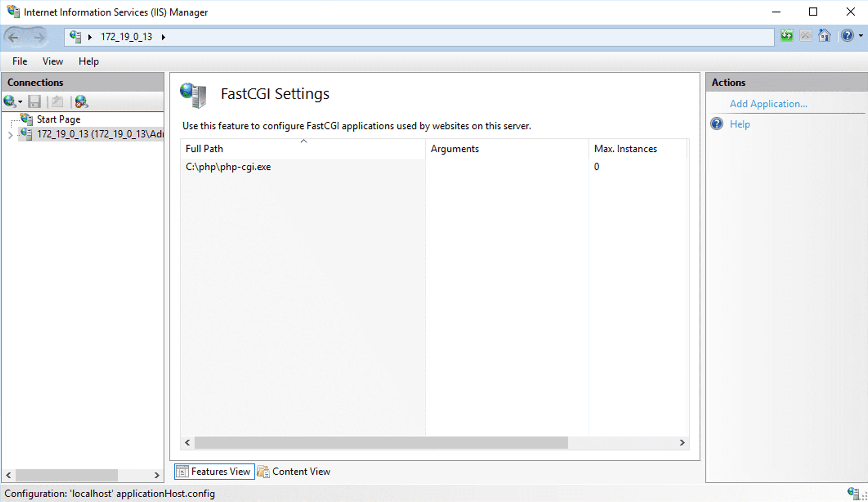Sort by the Max. Instances column header
The width and height of the screenshot is (868, 502).
(x=638, y=149)
